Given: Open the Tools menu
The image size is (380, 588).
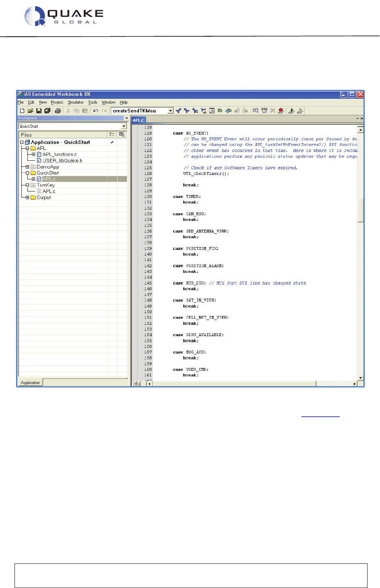Looking at the screenshot, I should point(93,102).
